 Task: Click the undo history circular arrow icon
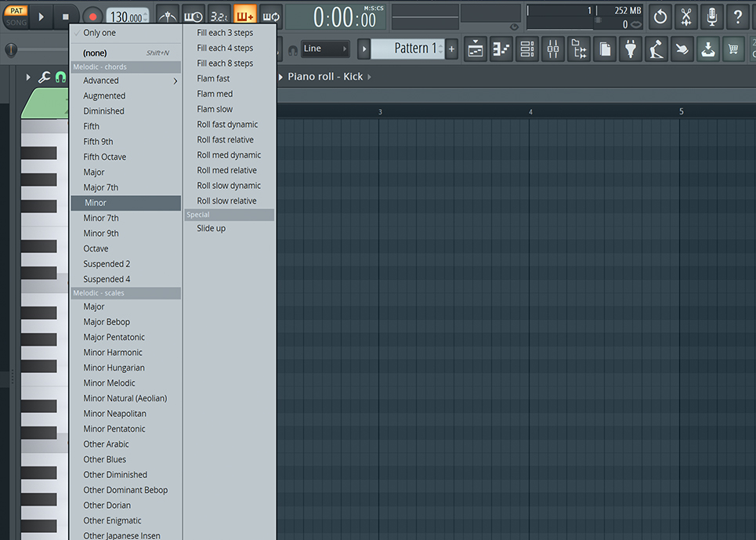click(660, 16)
